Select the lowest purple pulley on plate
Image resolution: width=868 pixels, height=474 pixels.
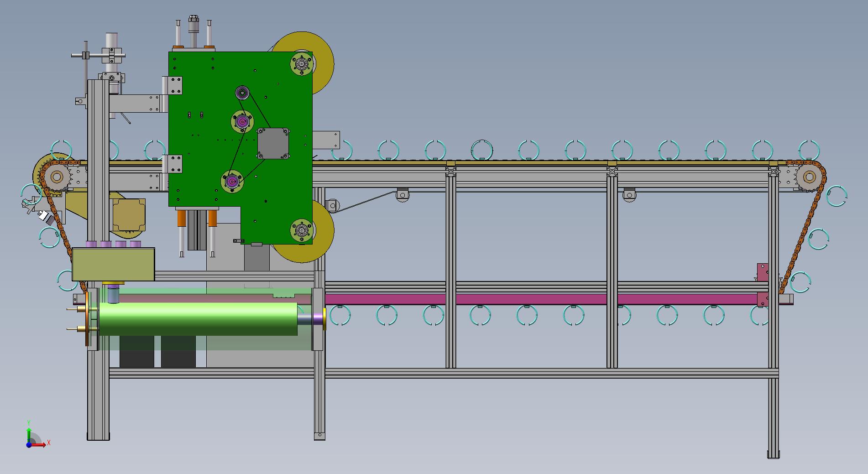pos(232,182)
